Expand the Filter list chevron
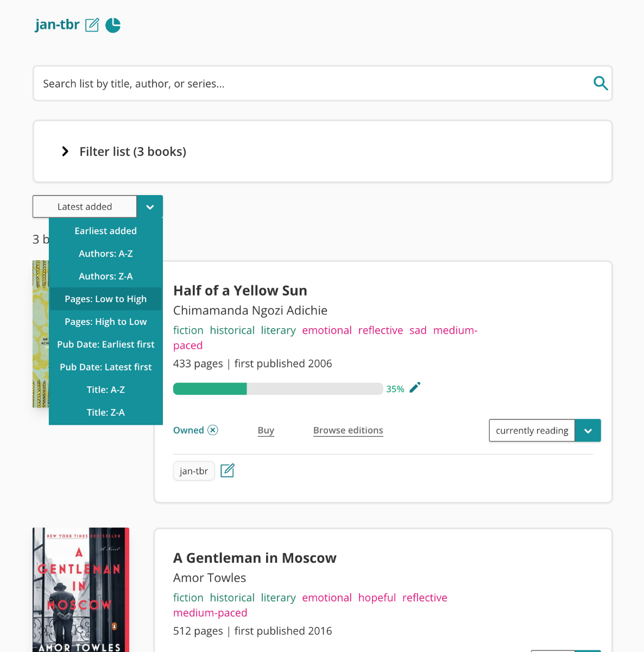 (65, 151)
